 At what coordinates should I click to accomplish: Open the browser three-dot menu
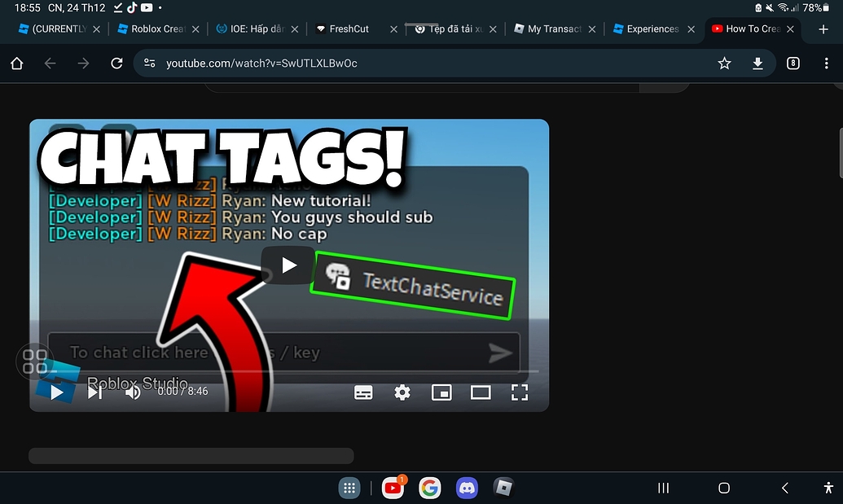[x=827, y=64]
